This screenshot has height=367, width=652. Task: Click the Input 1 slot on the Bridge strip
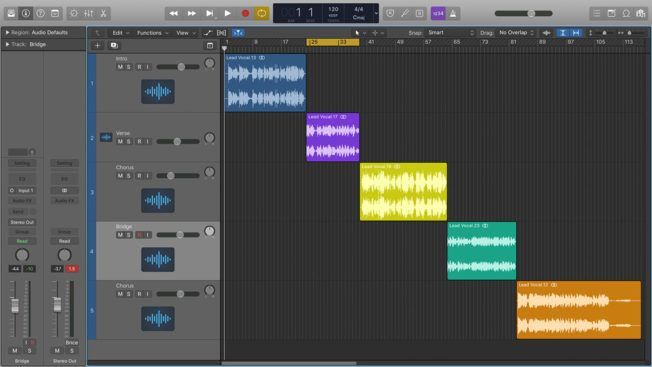(22, 190)
